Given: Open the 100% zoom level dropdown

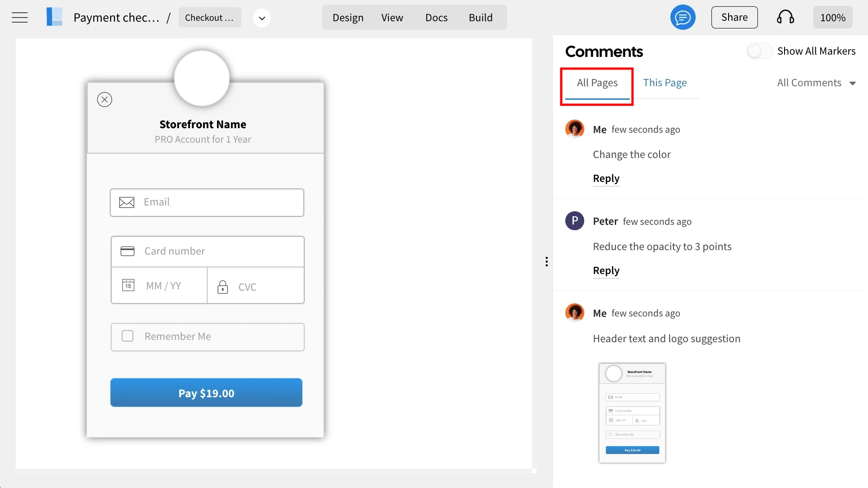Looking at the screenshot, I should tap(832, 18).
